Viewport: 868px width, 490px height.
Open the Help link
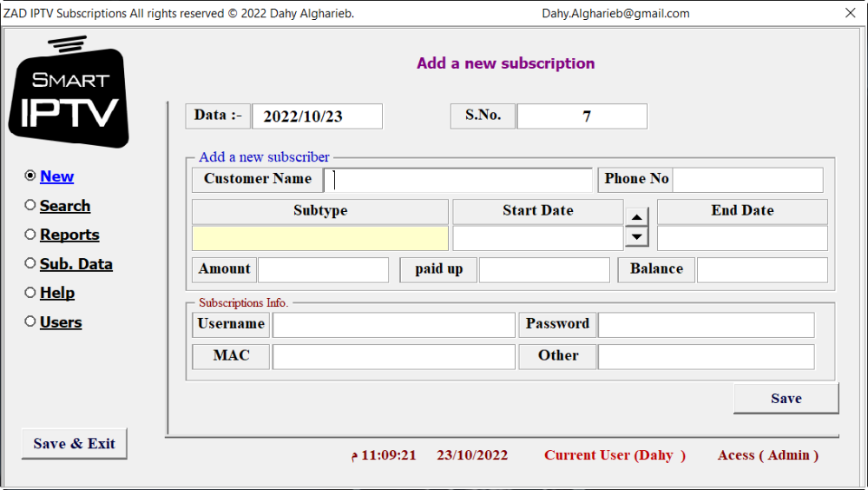tap(57, 293)
